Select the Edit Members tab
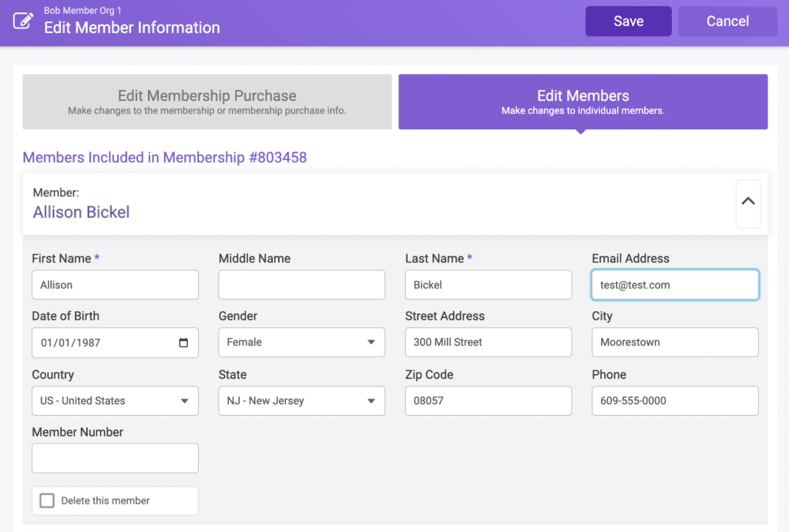 point(583,102)
